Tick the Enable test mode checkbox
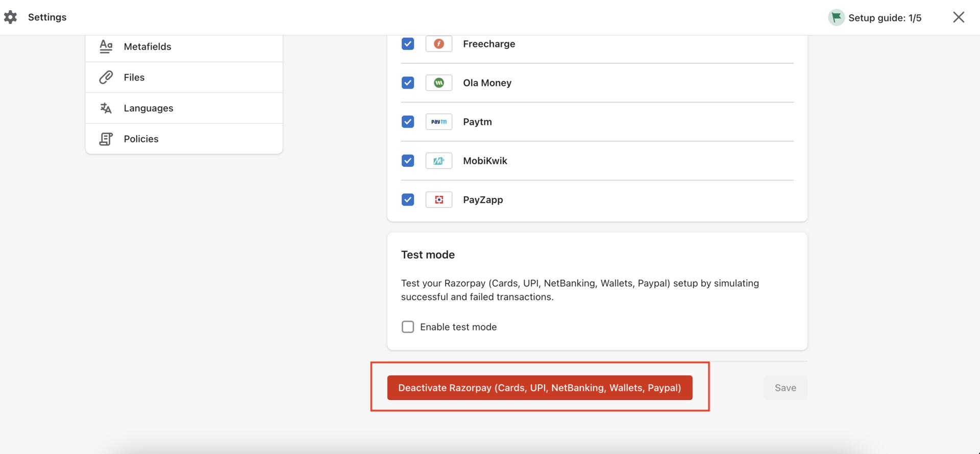Image resolution: width=980 pixels, height=454 pixels. coord(408,327)
